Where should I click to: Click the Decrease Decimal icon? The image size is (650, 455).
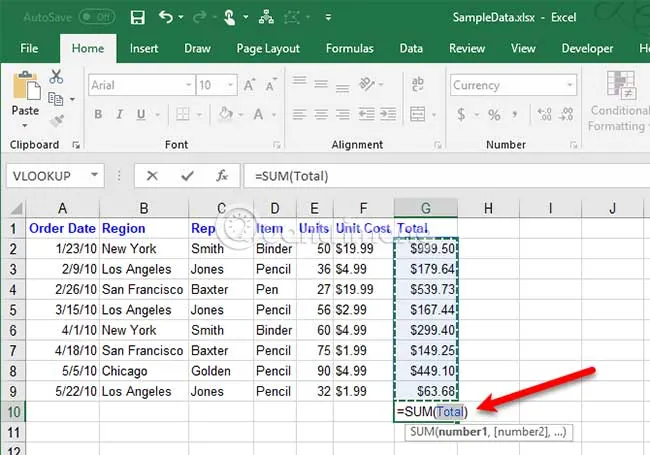566,114
